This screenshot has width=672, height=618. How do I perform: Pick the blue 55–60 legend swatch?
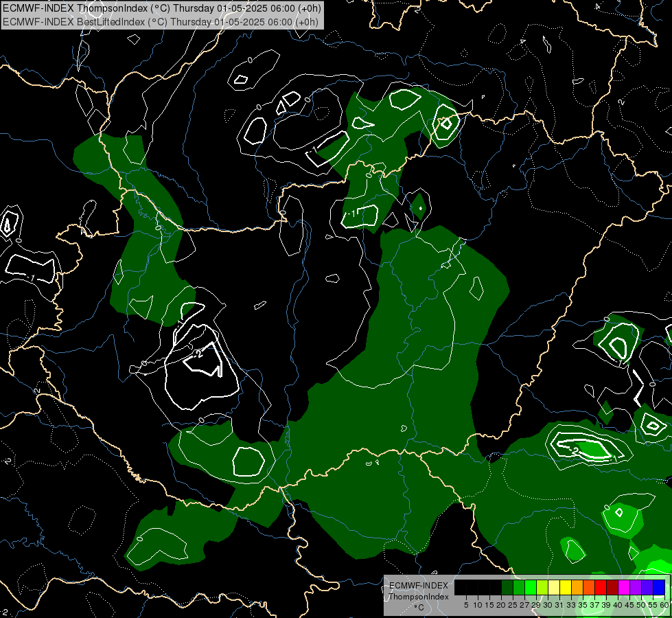coord(659,587)
